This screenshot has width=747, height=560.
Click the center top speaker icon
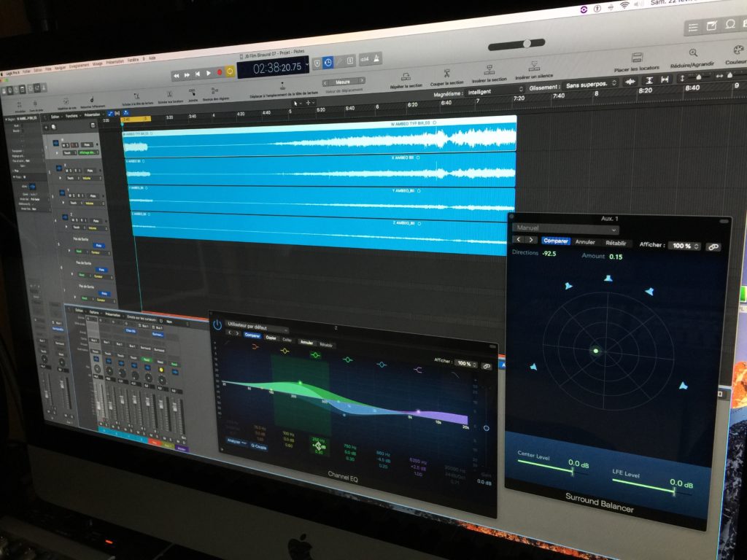click(608, 278)
